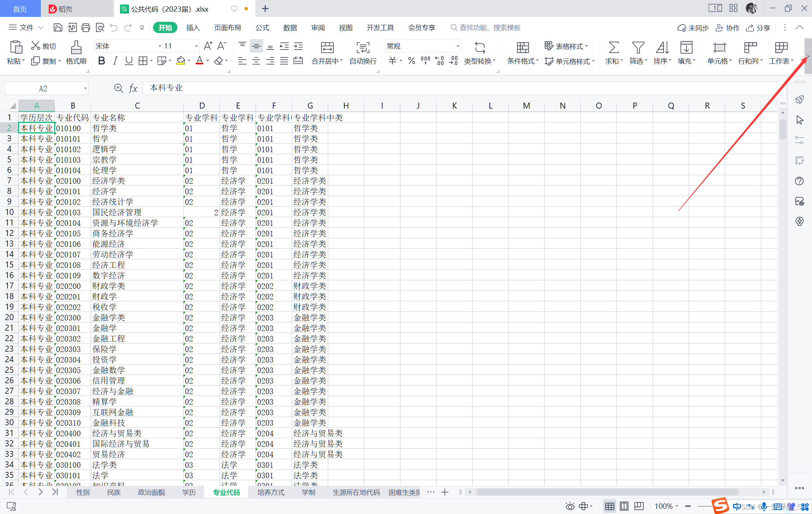Click the 未同步 sync status button
Screen dimensions: 812x514
693,27
